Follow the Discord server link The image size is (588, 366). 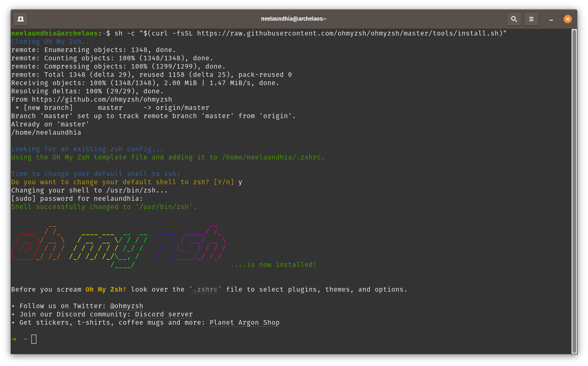(164, 314)
